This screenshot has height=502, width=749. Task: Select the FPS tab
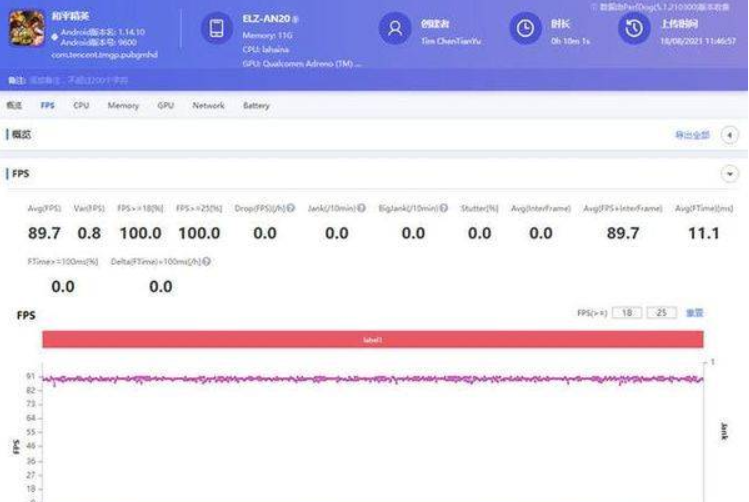coord(47,106)
